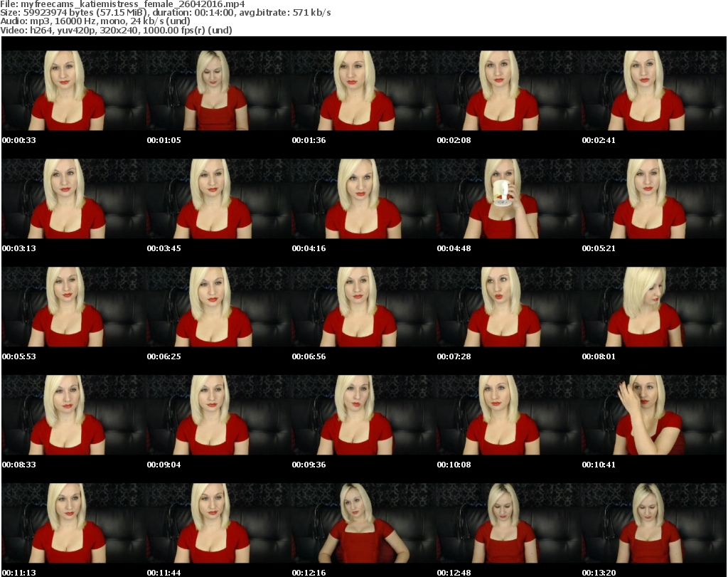Click the timestamp label 00:10:41
Viewport: 728px width, 577px height.
599,465
